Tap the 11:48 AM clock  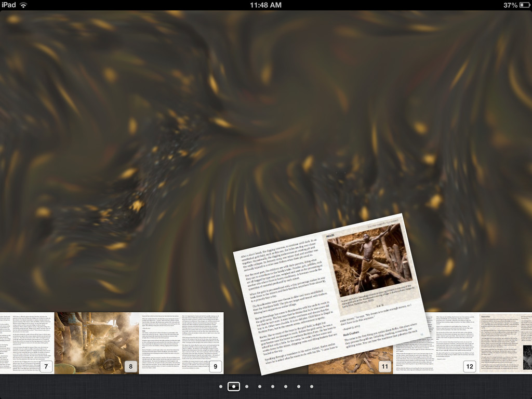point(265,5)
